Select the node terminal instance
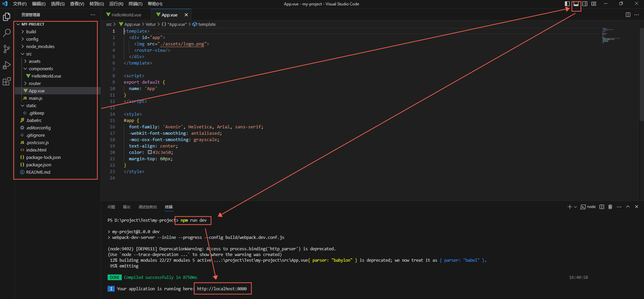This screenshot has height=299, width=644. click(x=588, y=207)
